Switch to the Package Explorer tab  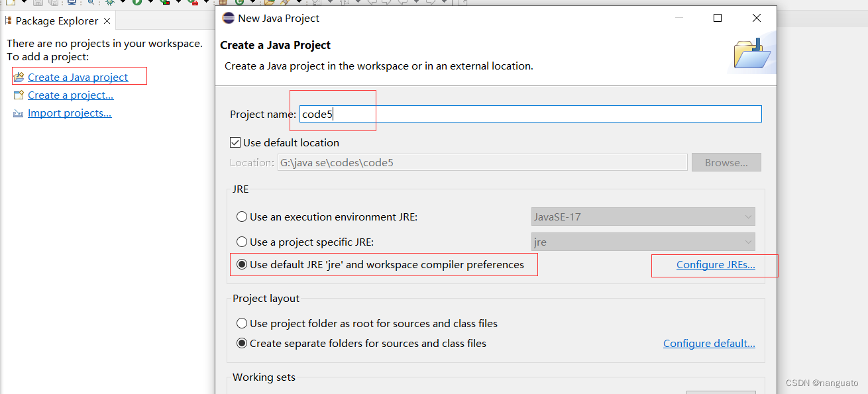[56, 21]
